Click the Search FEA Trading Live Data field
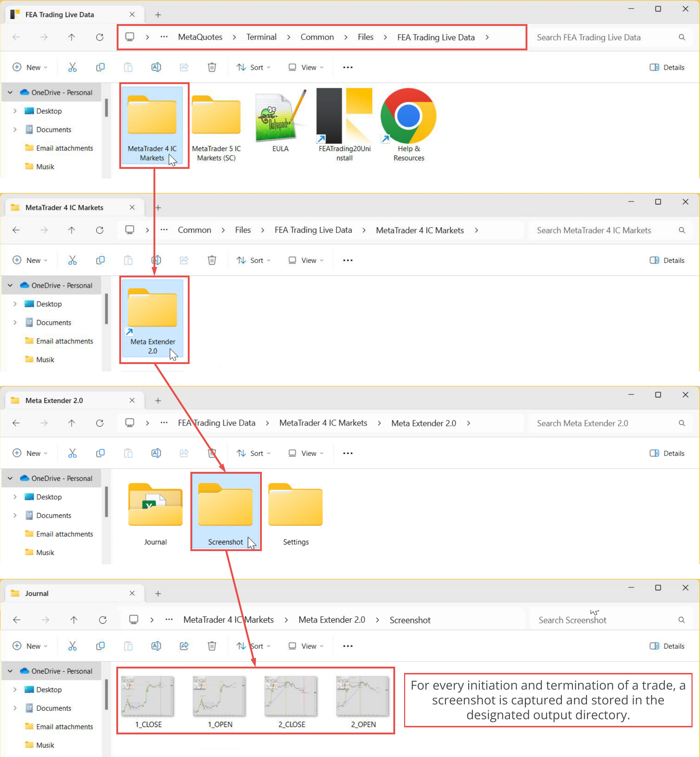Viewport: 700px width, 757px height. (610, 37)
